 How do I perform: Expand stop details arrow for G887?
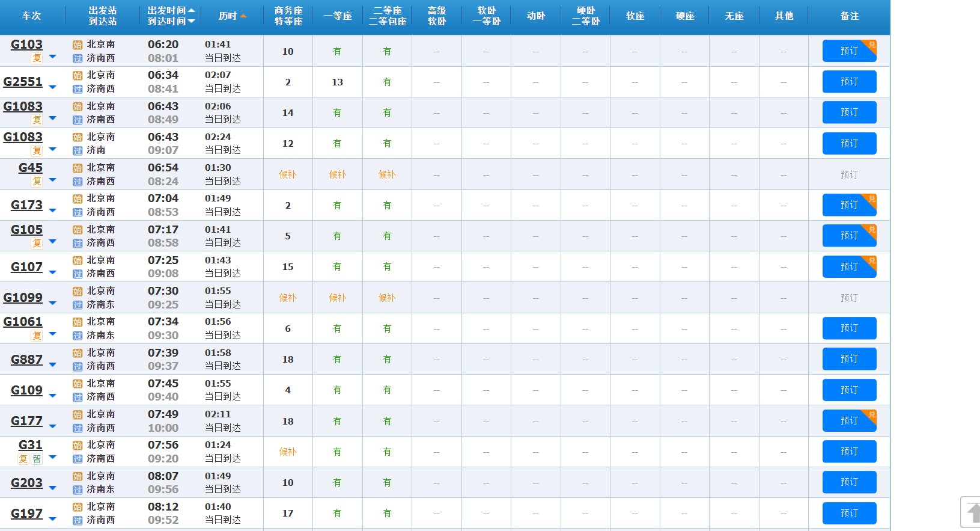52,365
